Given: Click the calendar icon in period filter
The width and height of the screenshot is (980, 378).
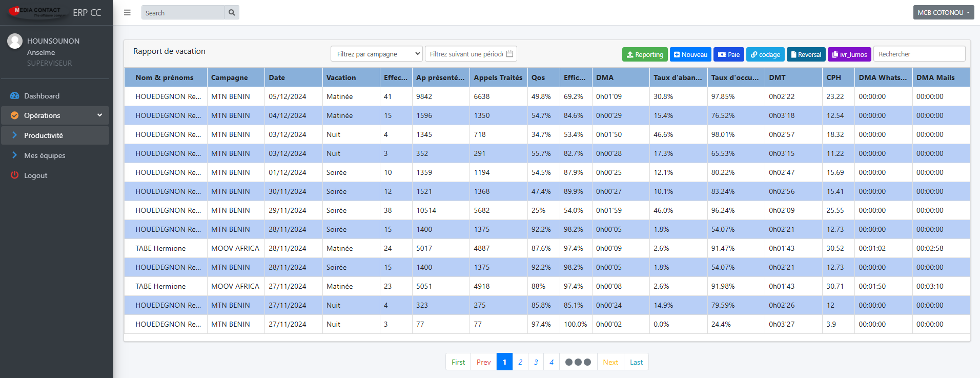Looking at the screenshot, I should pos(509,54).
